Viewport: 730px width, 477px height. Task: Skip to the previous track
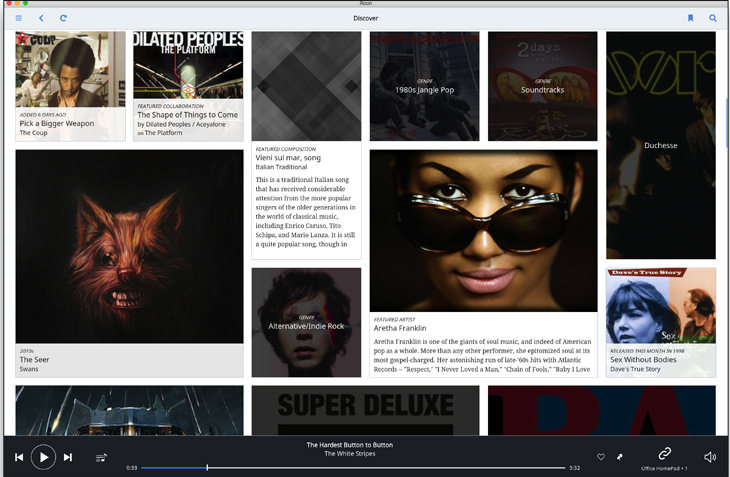tap(19, 457)
